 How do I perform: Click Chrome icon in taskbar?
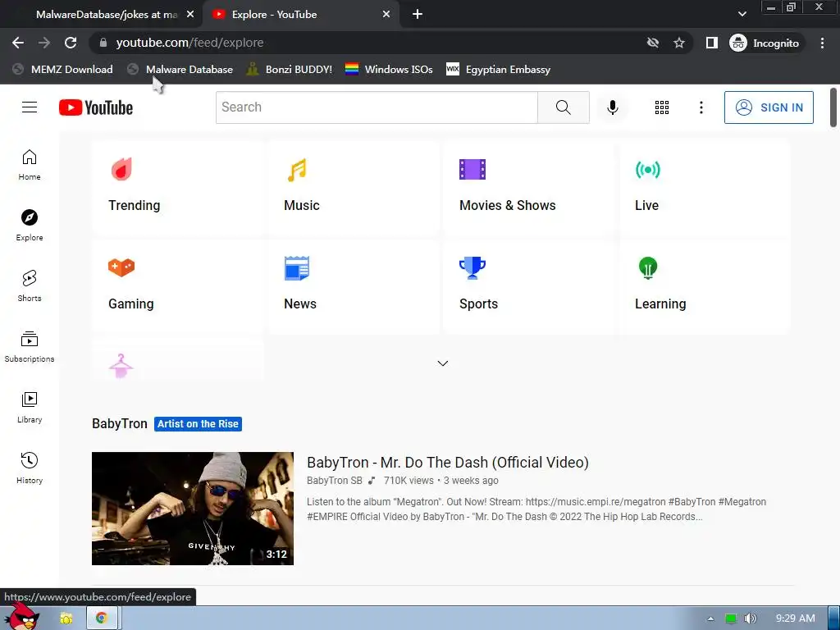click(101, 619)
